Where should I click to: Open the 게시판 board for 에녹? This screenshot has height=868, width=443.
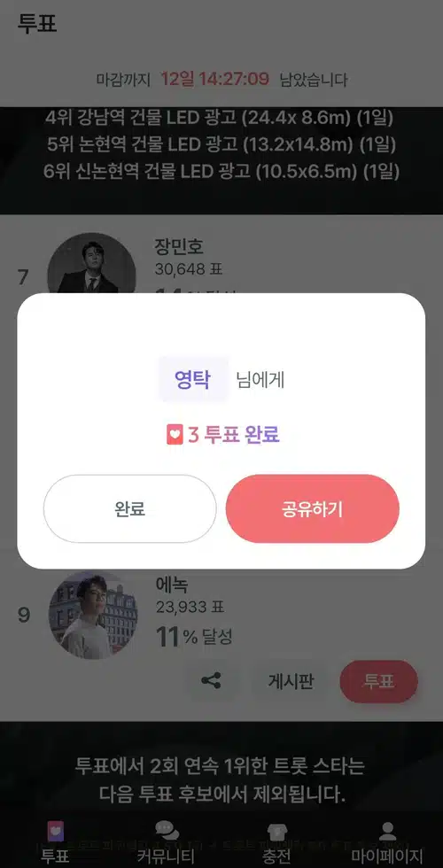point(291,681)
